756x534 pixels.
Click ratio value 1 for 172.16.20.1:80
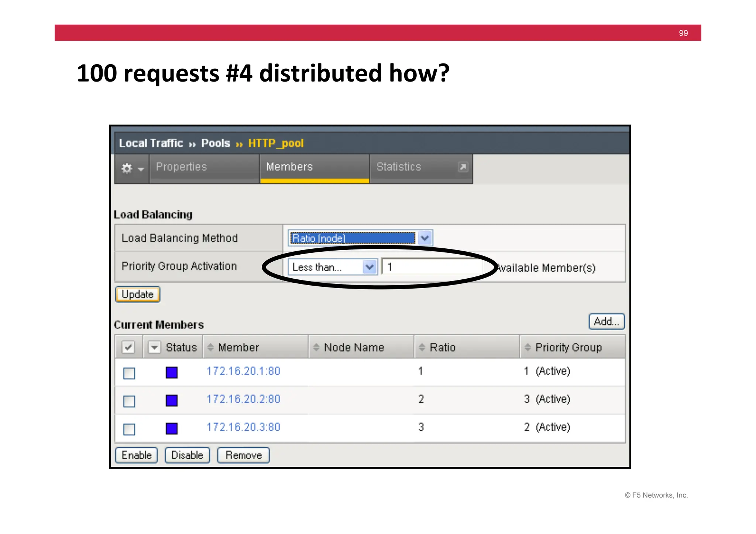tap(420, 371)
